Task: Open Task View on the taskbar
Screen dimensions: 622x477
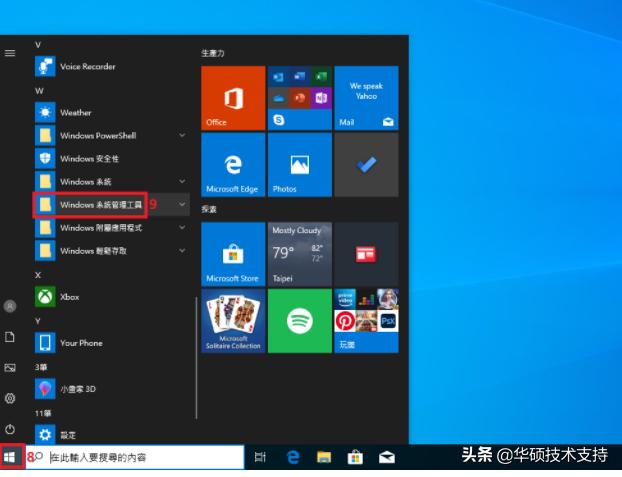Action: pos(260,457)
